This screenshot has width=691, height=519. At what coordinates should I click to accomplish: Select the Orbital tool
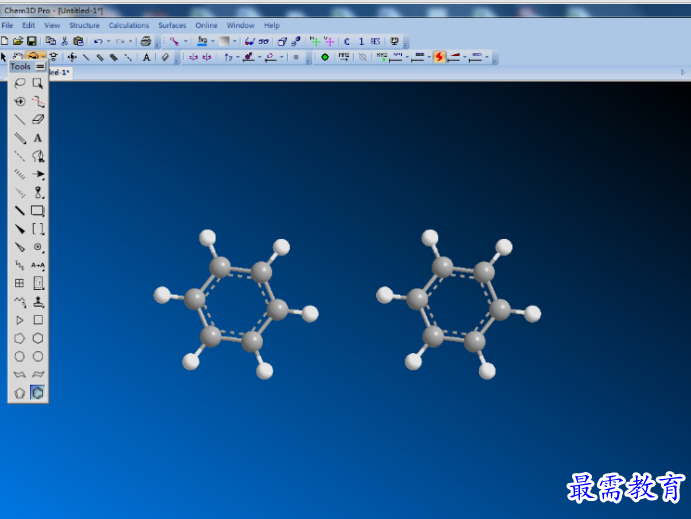point(38,193)
